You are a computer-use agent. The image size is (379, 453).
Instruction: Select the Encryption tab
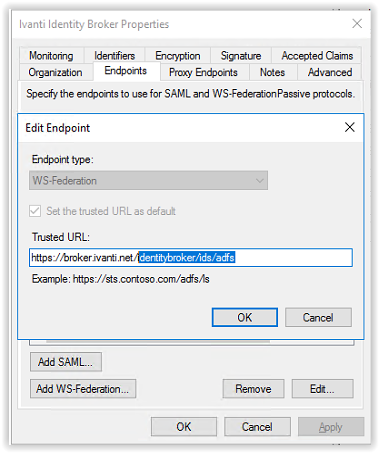pos(178,56)
